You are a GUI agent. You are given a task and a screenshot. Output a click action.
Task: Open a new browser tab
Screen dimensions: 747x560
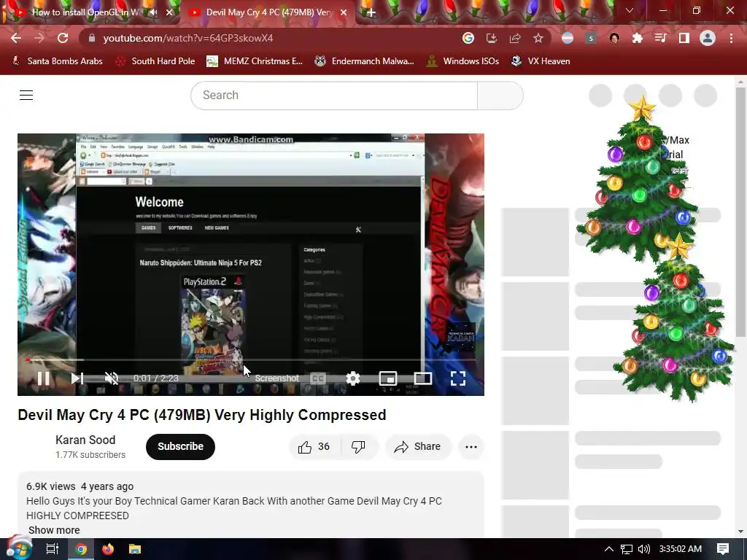coord(371,13)
